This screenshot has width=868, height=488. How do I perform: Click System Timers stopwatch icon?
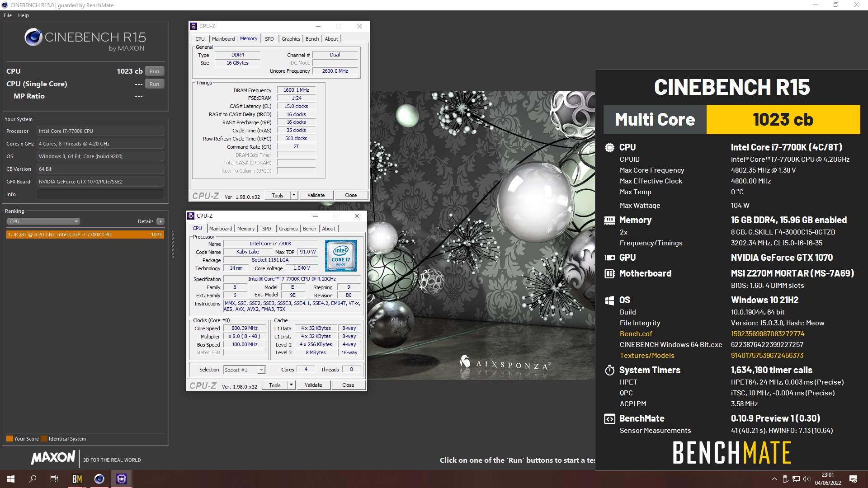tap(609, 370)
